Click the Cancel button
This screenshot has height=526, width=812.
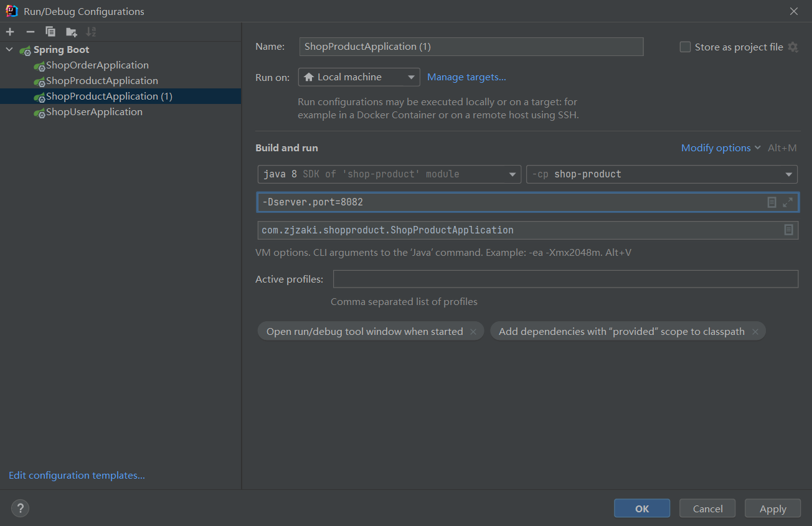(707, 509)
